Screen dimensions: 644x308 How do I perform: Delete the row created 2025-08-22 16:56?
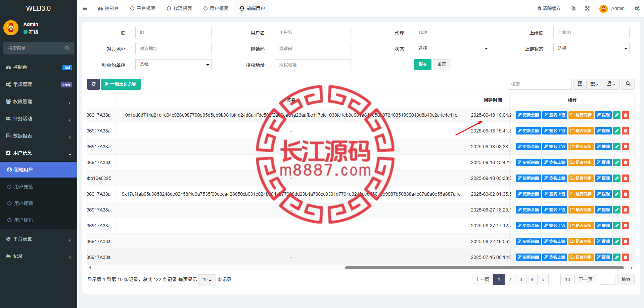point(625,241)
